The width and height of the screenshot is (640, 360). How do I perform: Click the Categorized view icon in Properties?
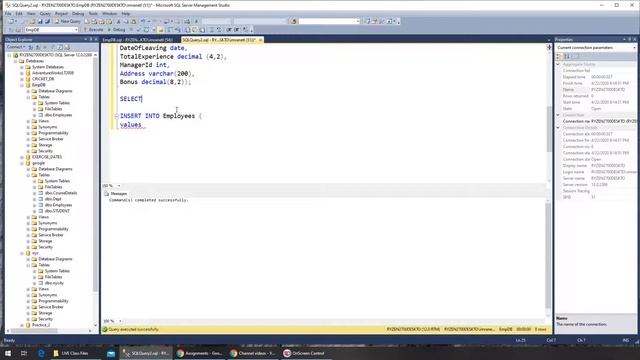560,56
